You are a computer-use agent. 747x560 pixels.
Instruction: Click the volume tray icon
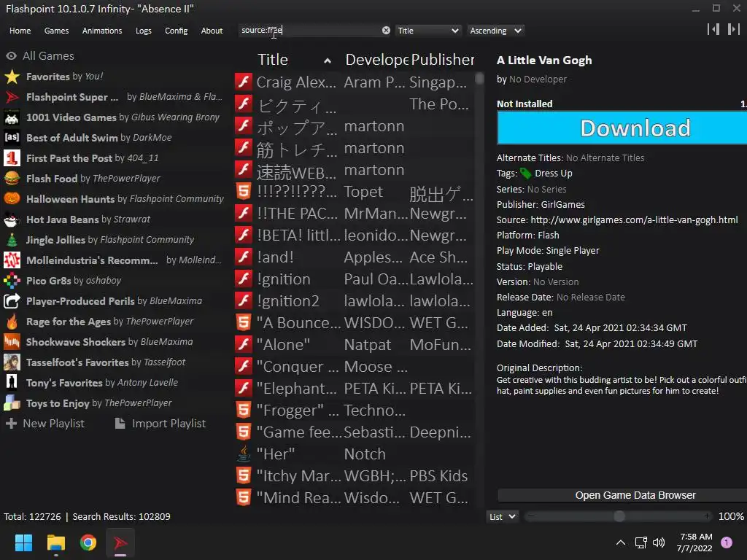click(659, 542)
